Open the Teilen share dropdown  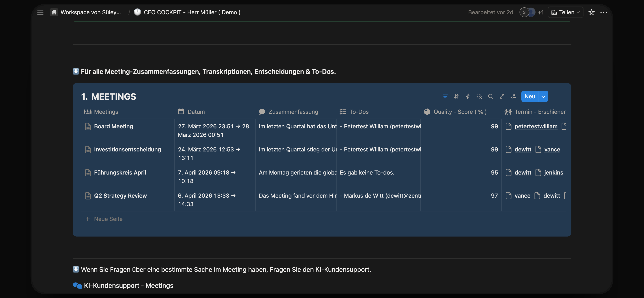[566, 12]
